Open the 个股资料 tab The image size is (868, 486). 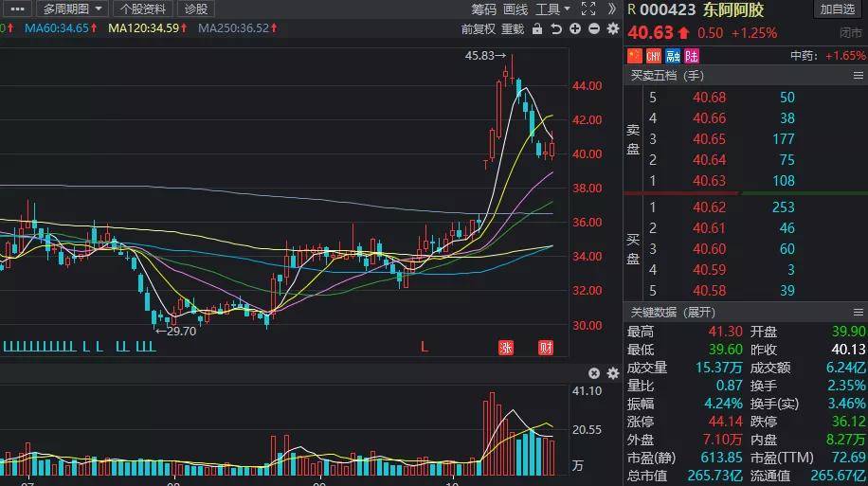point(143,9)
